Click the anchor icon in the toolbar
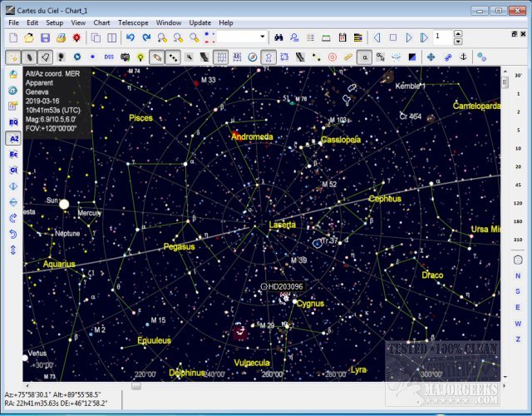 (x=463, y=57)
